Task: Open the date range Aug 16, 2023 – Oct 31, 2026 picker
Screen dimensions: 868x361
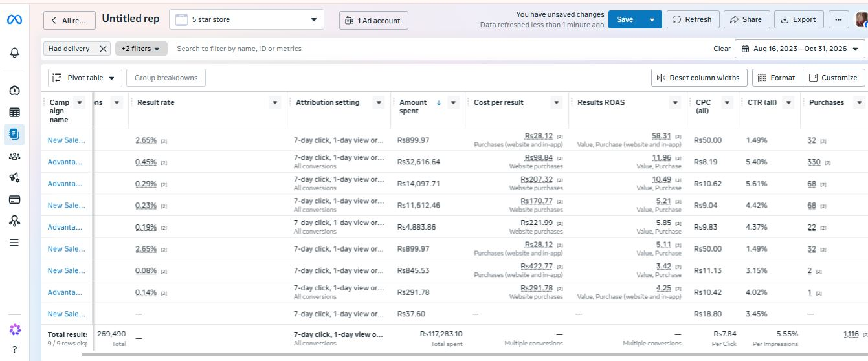Action: pos(800,49)
